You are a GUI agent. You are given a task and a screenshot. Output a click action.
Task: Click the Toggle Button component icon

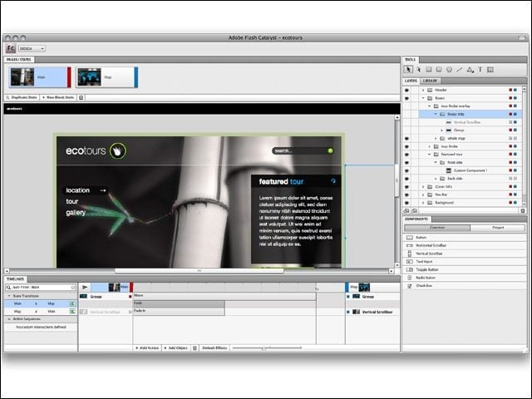point(410,269)
